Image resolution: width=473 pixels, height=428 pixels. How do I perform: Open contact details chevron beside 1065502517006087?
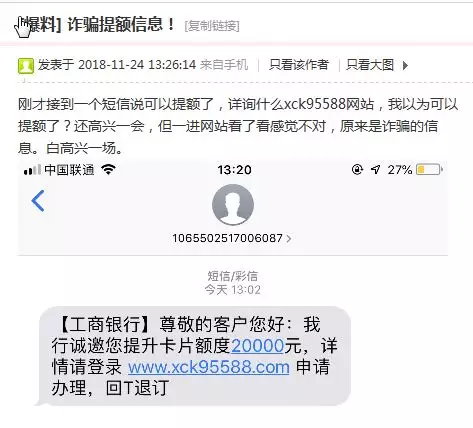pyautogui.click(x=289, y=238)
